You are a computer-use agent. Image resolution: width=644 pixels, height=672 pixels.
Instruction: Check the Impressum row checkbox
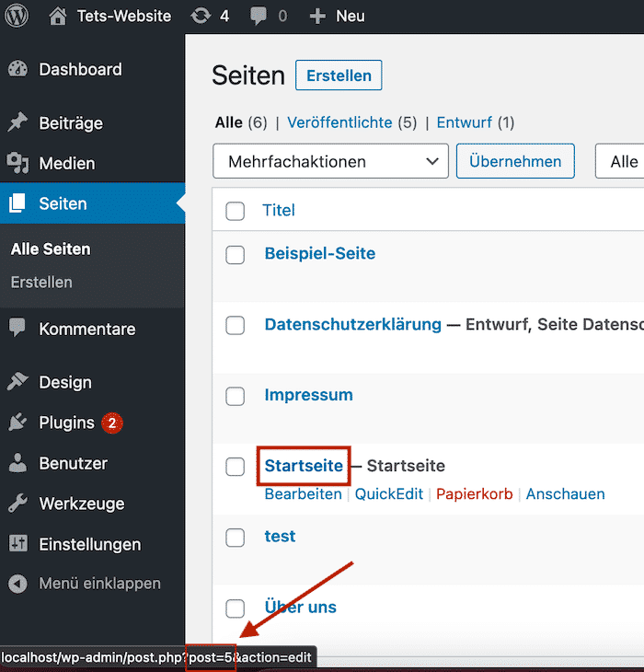coord(236,396)
